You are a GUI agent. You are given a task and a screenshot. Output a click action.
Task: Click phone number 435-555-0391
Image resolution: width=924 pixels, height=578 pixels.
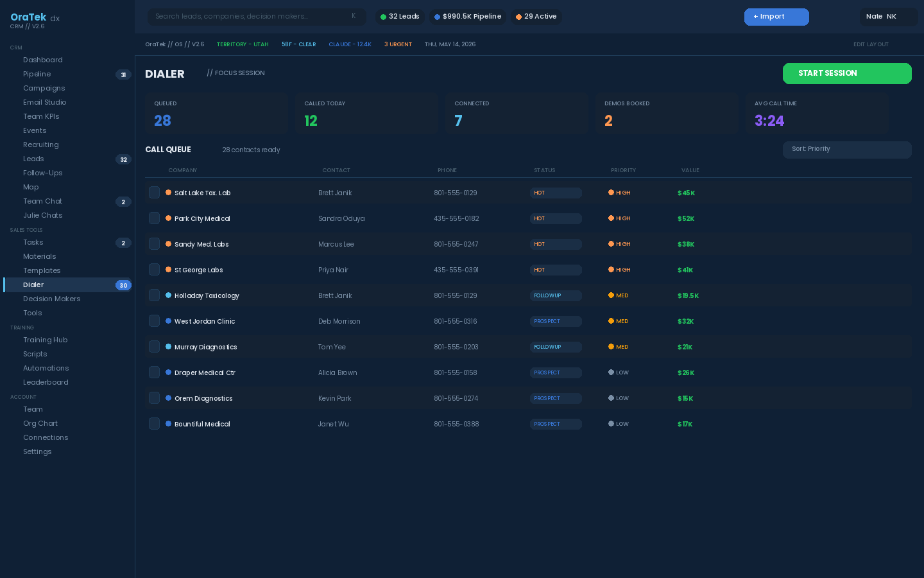coord(456,270)
